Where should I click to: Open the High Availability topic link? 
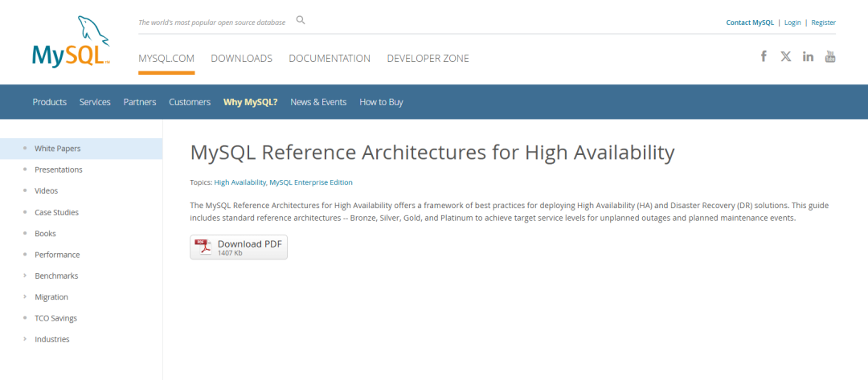click(x=240, y=182)
